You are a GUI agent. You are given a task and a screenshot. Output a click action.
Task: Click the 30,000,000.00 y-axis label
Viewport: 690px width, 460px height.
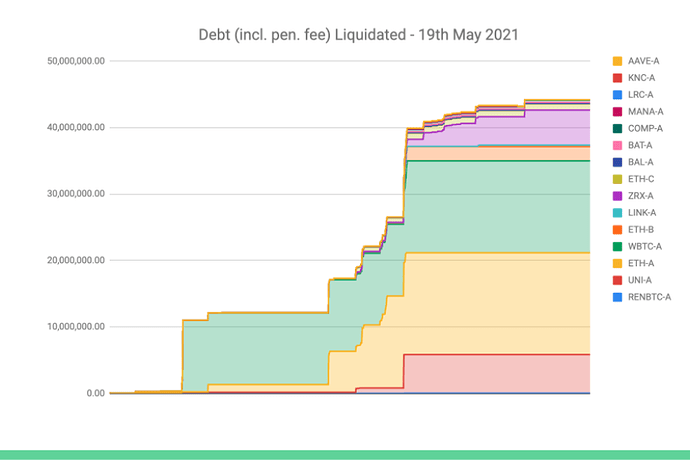77,194
